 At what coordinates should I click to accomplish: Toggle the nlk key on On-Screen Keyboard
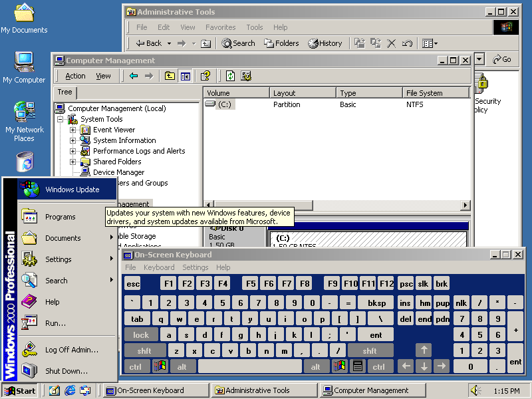click(461, 302)
